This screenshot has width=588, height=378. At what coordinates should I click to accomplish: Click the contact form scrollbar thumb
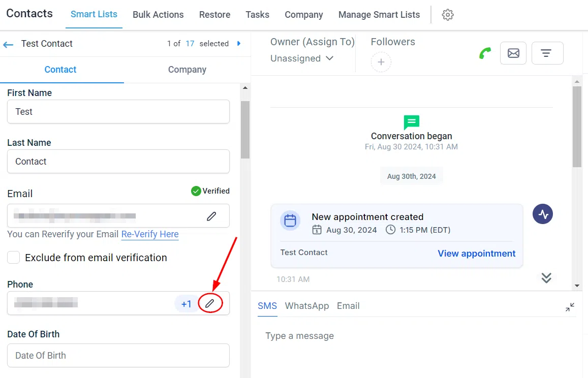[x=245, y=130]
